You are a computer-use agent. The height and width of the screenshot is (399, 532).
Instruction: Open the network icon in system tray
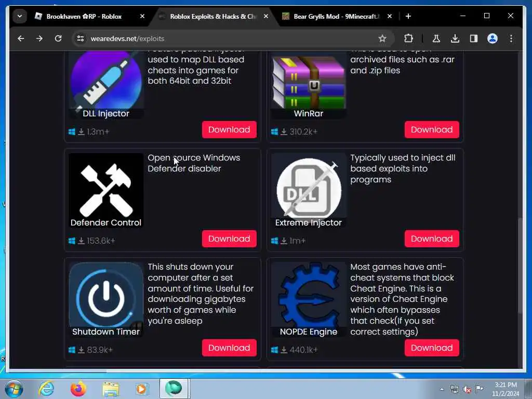point(454,389)
